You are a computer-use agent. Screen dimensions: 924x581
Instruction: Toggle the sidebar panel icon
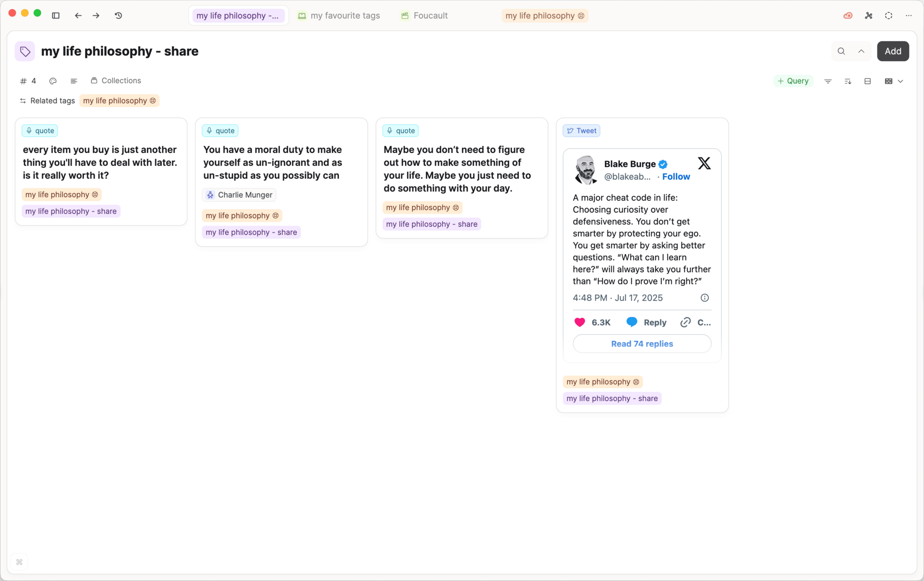pos(56,15)
